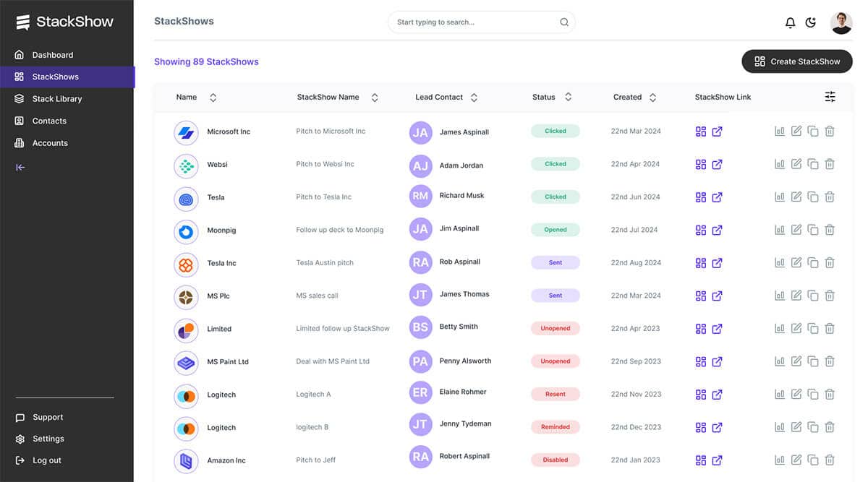Sort the table by Lead Contact

(474, 97)
